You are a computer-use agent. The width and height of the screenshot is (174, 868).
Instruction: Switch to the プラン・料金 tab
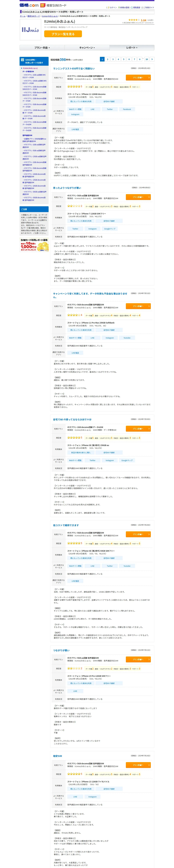42,47
